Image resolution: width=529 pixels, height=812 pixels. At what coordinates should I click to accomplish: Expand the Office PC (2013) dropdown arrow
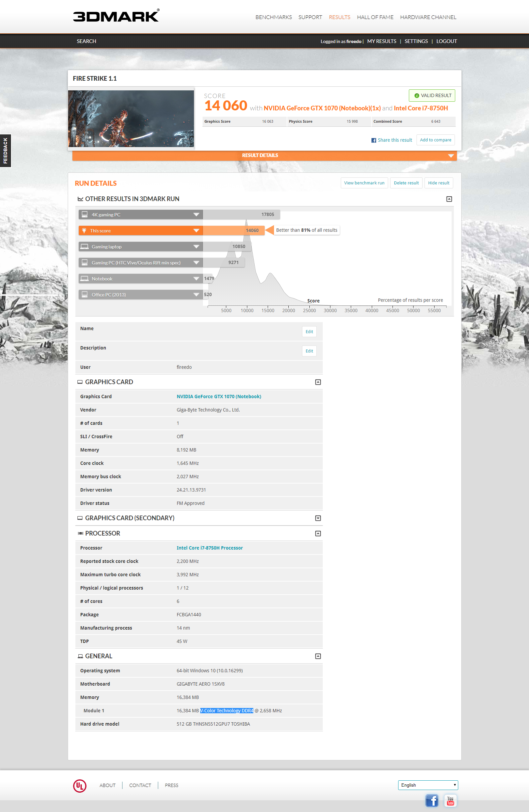196,294
